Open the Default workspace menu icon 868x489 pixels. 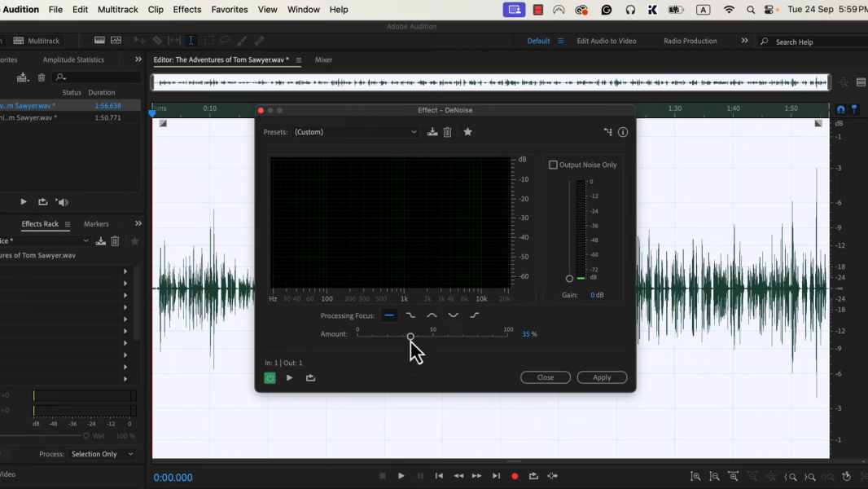click(x=561, y=41)
